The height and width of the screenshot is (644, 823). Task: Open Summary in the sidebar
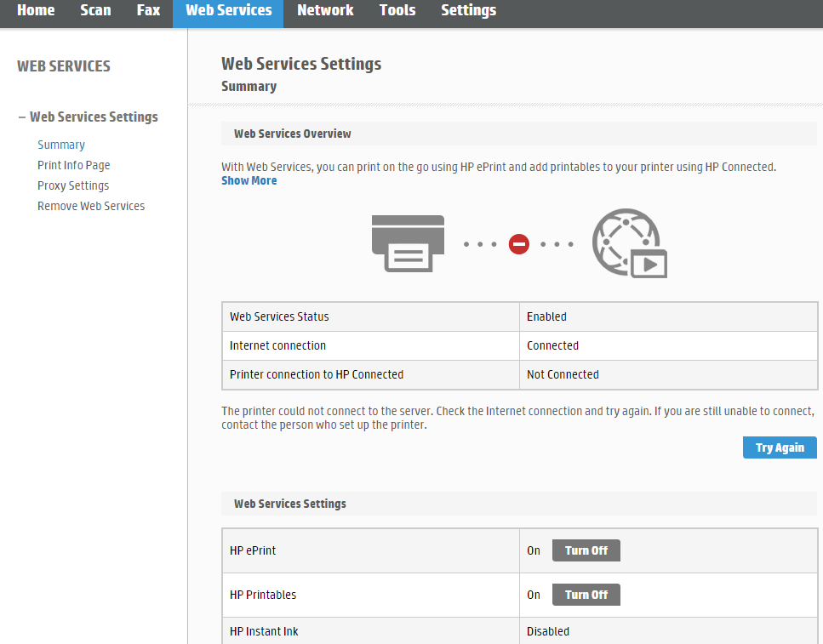[x=61, y=145]
